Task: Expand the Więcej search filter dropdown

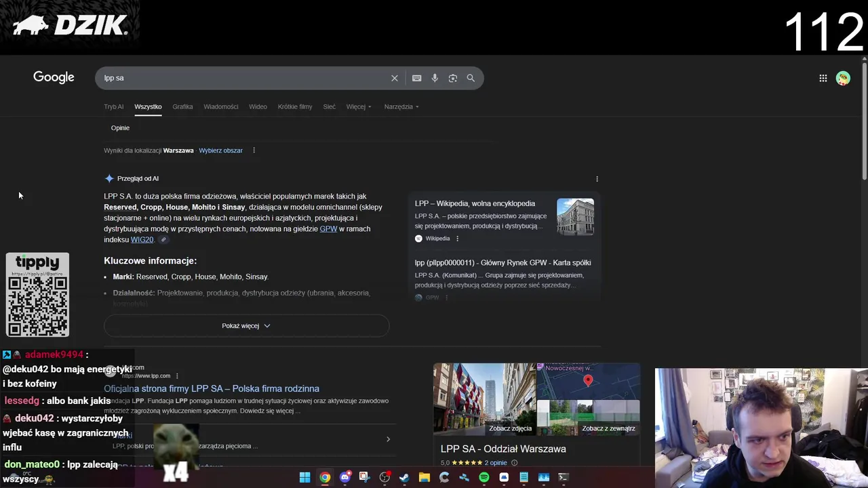Action: [x=359, y=106]
